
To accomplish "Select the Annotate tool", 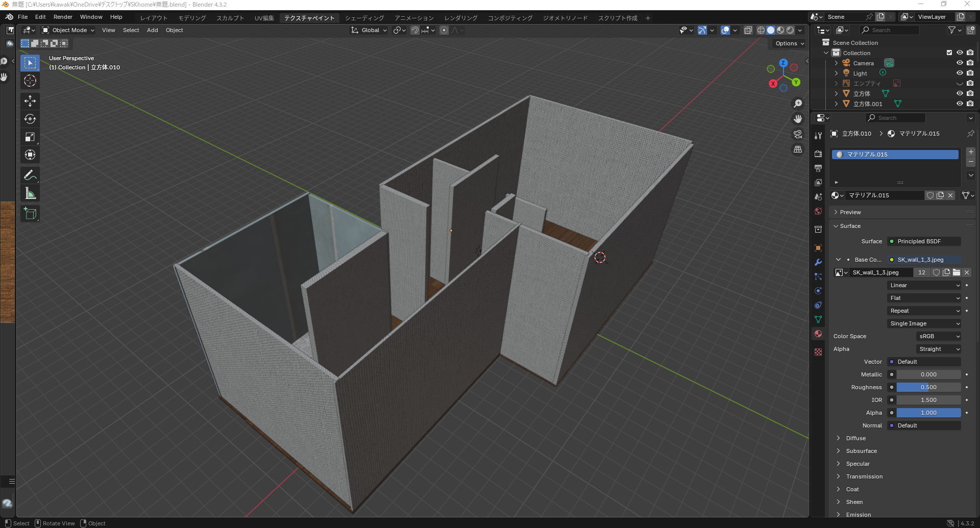I will coord(30,175).
